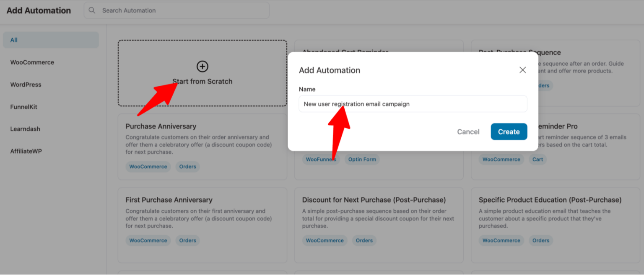This screenshot has height=275, width=644.
Task: Filter templates by WooCommerce
Action: coord(32,62)
